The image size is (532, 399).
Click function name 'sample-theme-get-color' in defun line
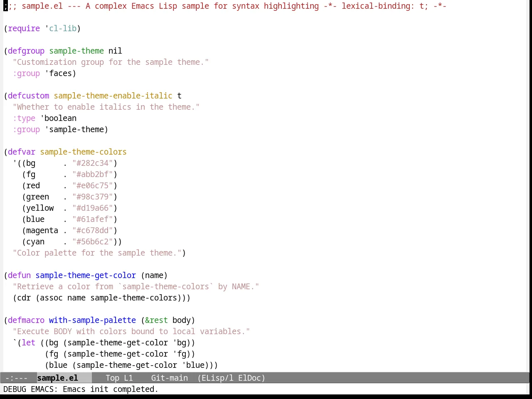click(86, 275)
